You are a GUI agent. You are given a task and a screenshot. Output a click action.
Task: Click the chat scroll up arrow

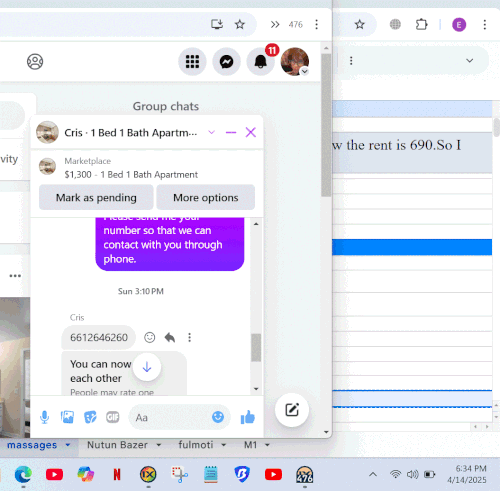coord(256,224)
